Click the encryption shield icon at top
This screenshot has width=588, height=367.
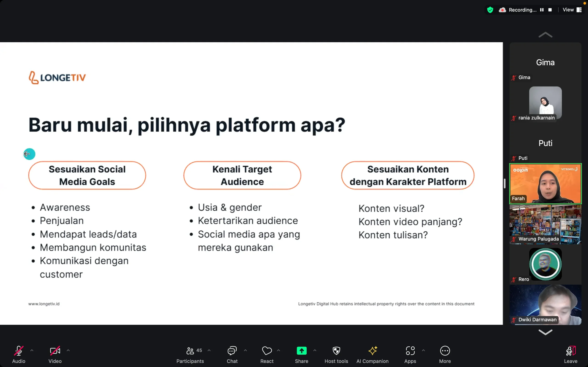[x=490, y=10]
